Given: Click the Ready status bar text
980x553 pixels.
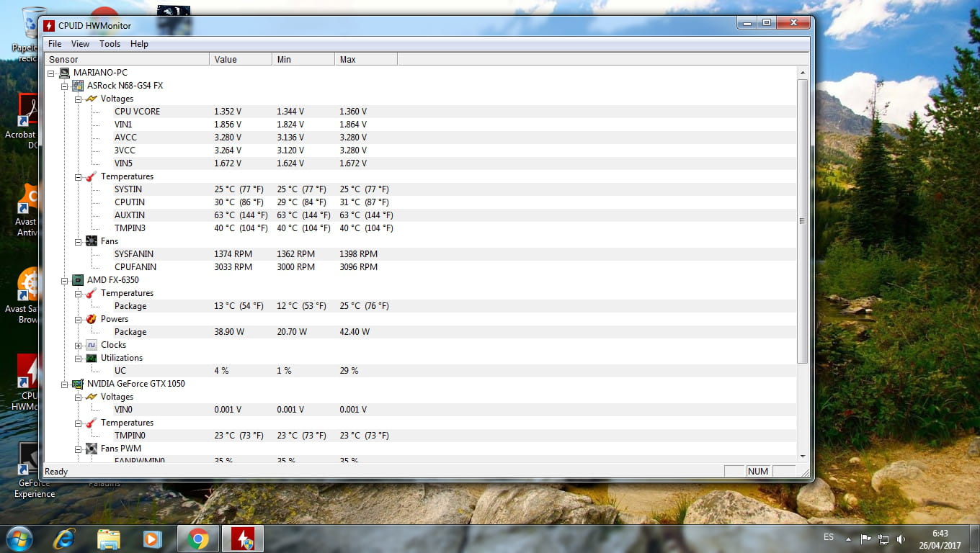Looking at the screenshot, I should point(56,472).
